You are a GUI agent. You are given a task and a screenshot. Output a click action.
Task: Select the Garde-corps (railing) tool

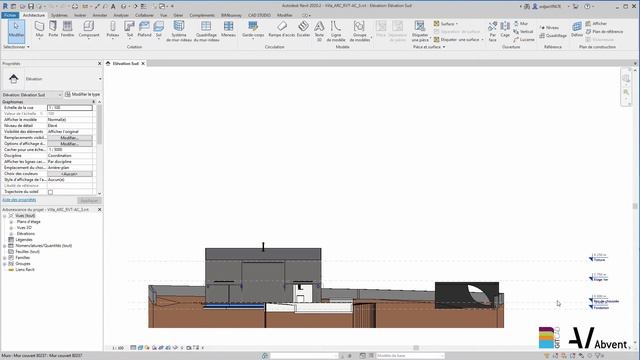pos(253,29)
